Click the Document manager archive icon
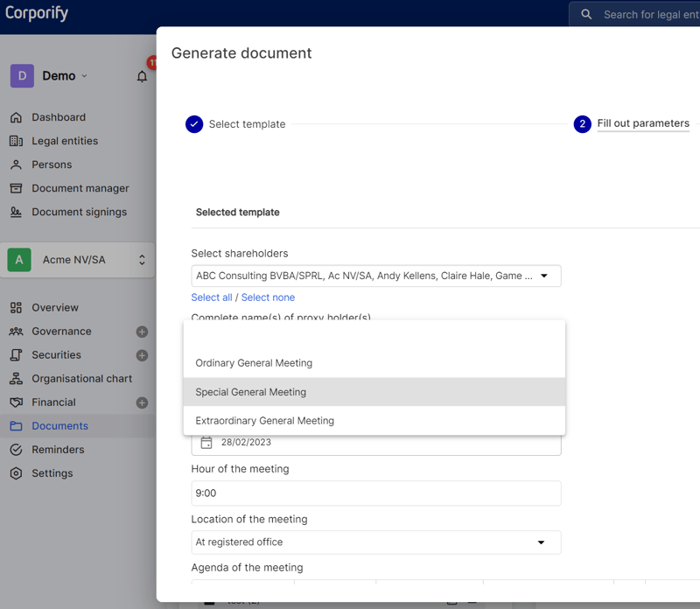Viewport: 700px width, 609px height. tap(16, 188)
